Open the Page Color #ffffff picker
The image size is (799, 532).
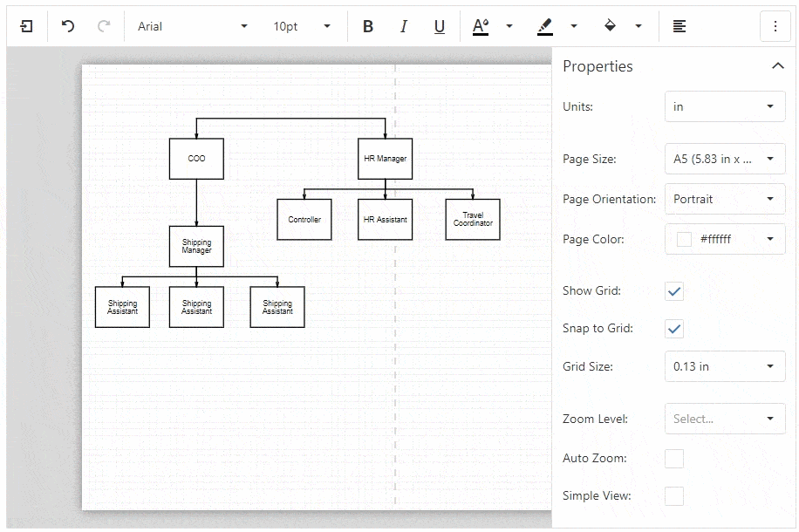[x=724, y=239]
